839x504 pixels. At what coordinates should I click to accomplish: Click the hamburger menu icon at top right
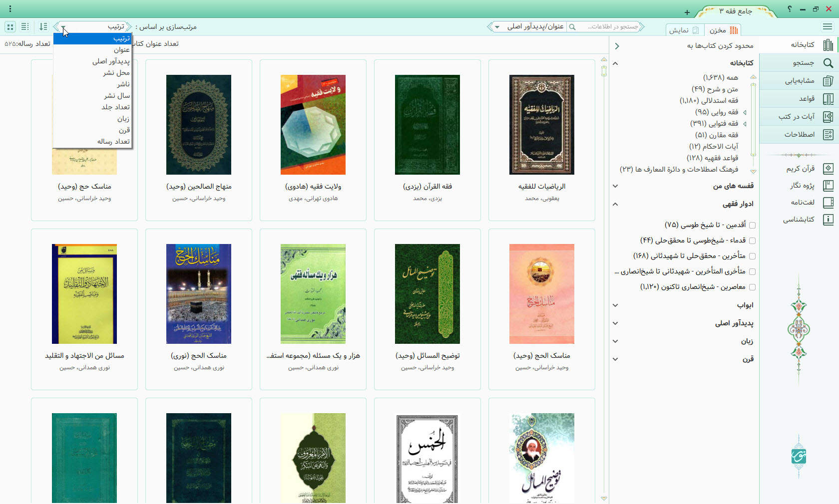828,26
